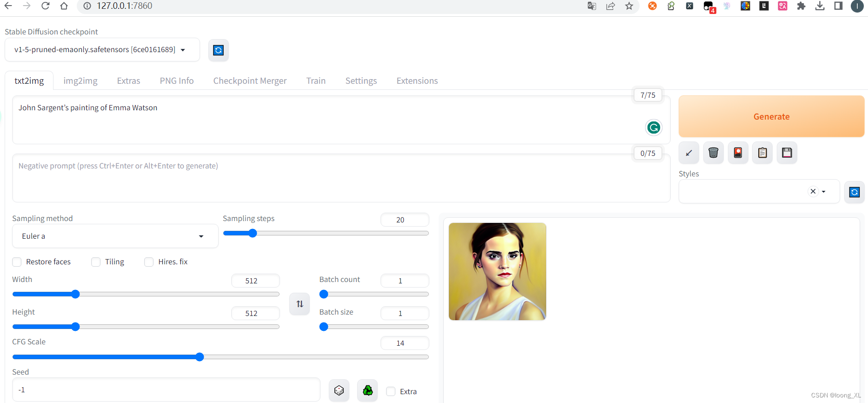Enable Hires. fix checkbox
The image size is (868, 403).
(149, 262)
